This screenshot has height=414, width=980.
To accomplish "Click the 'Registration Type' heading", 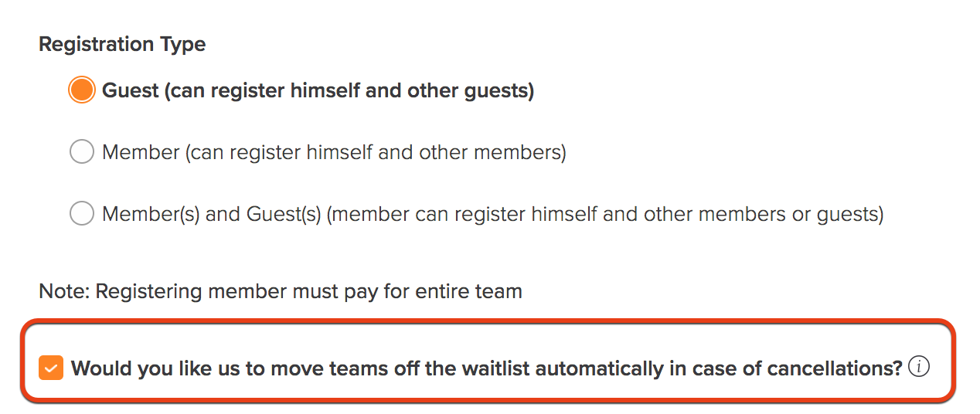I will [122, 44].
